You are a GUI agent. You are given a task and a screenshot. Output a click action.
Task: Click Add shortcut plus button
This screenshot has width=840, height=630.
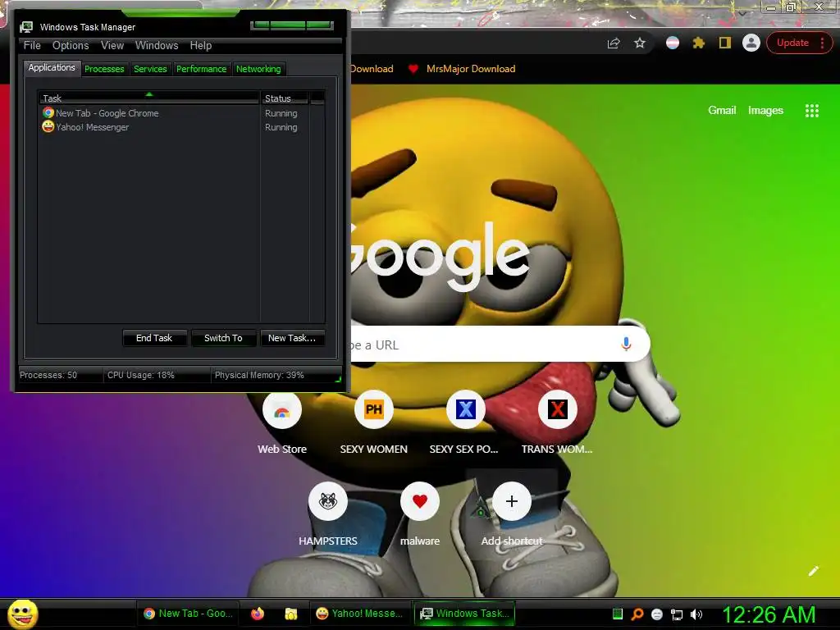[x=512, y=501]
